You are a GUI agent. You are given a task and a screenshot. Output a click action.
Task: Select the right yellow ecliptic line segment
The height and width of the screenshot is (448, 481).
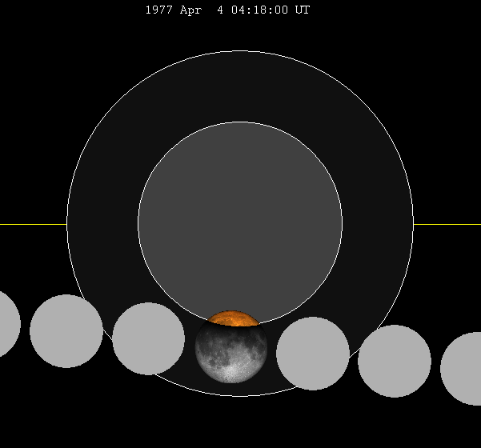[447, 224]
